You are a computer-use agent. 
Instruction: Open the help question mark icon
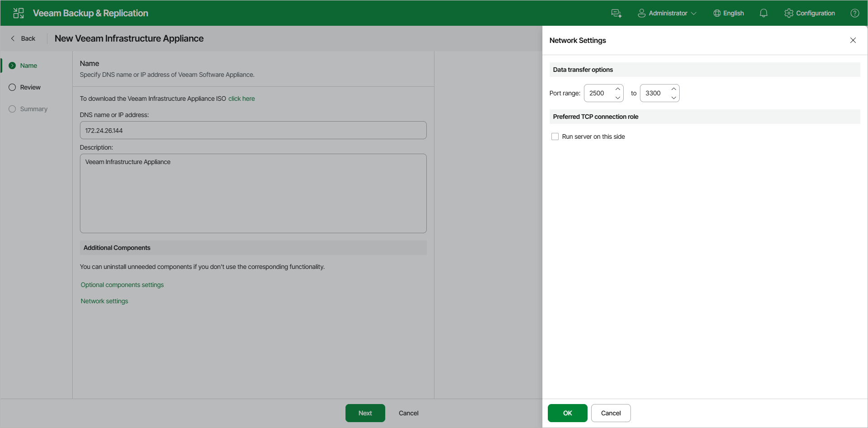coord(855,13)
